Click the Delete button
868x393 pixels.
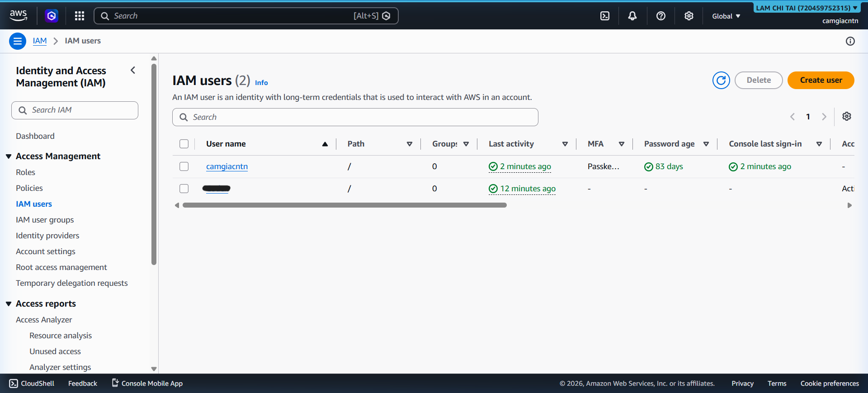point(759,80)
